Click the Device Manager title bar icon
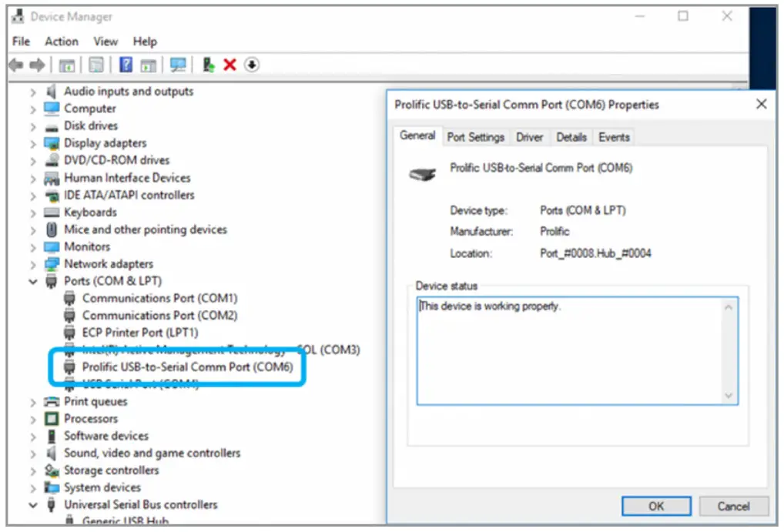The height and width of the screenshot is (532, 784). (x=18, y=16)
